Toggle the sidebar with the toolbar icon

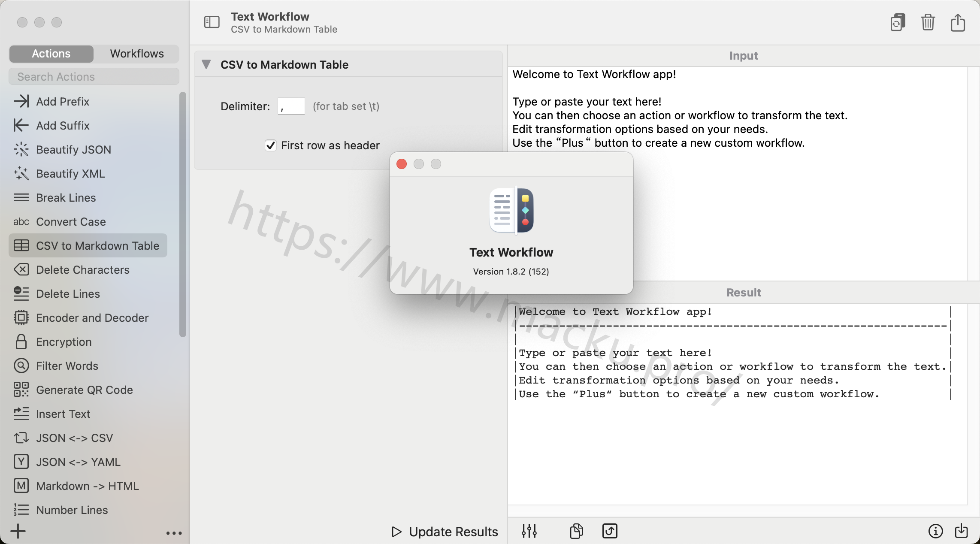coord(212,22)
